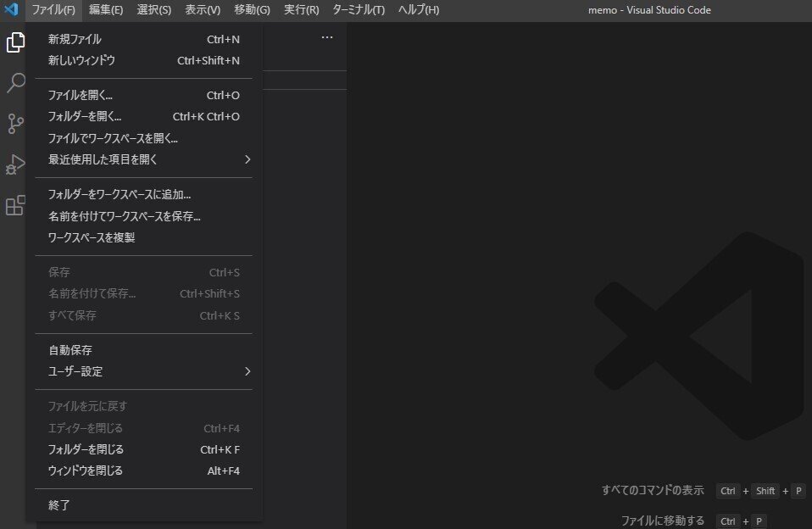
Task: Open the Search view in the activity bar
Action: tap(15, 82)
